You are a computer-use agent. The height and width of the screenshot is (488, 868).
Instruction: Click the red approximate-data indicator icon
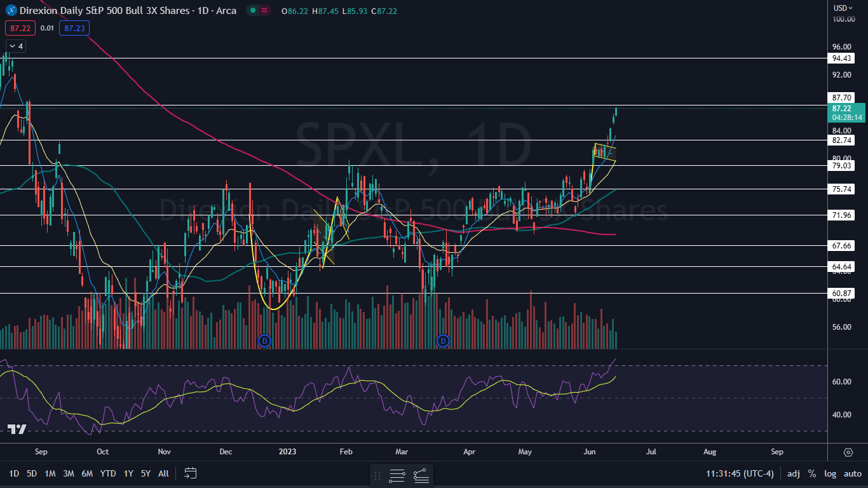tap(264, 10)
